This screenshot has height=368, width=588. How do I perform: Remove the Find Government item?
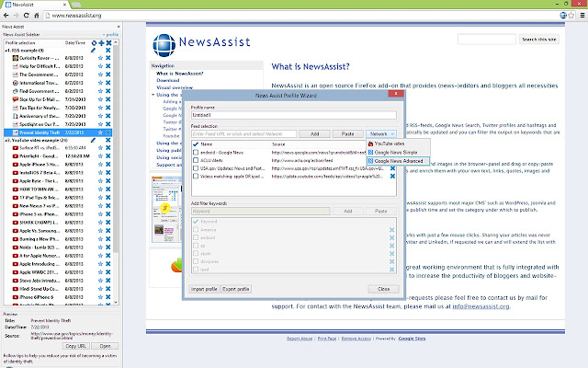108,91
